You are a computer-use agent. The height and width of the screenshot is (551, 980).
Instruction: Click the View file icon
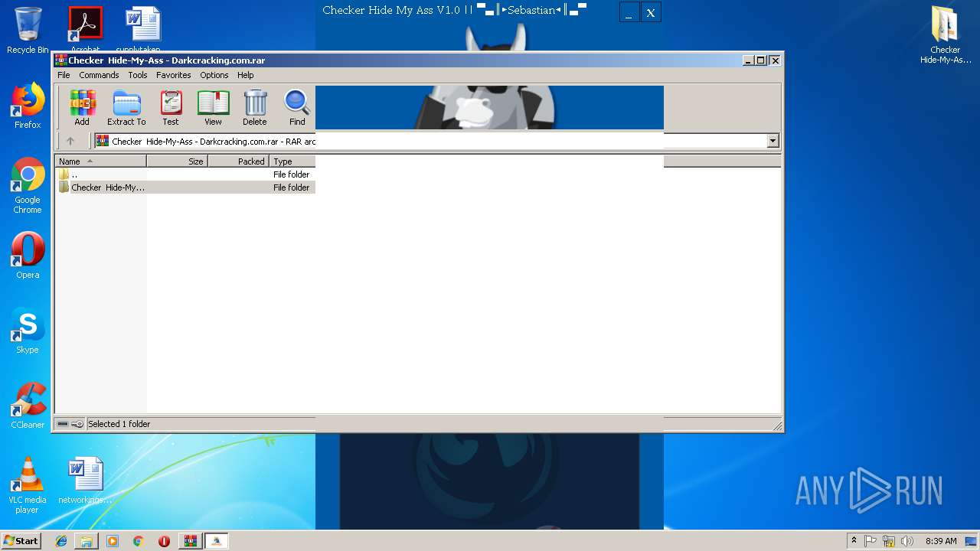click(213, 107)
